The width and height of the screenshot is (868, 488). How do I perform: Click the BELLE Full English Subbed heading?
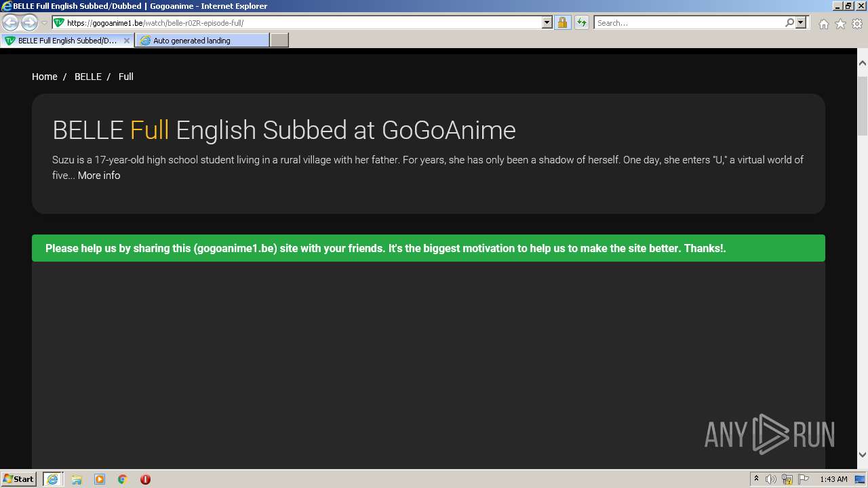pyautogui.click(x=284, y=129)
